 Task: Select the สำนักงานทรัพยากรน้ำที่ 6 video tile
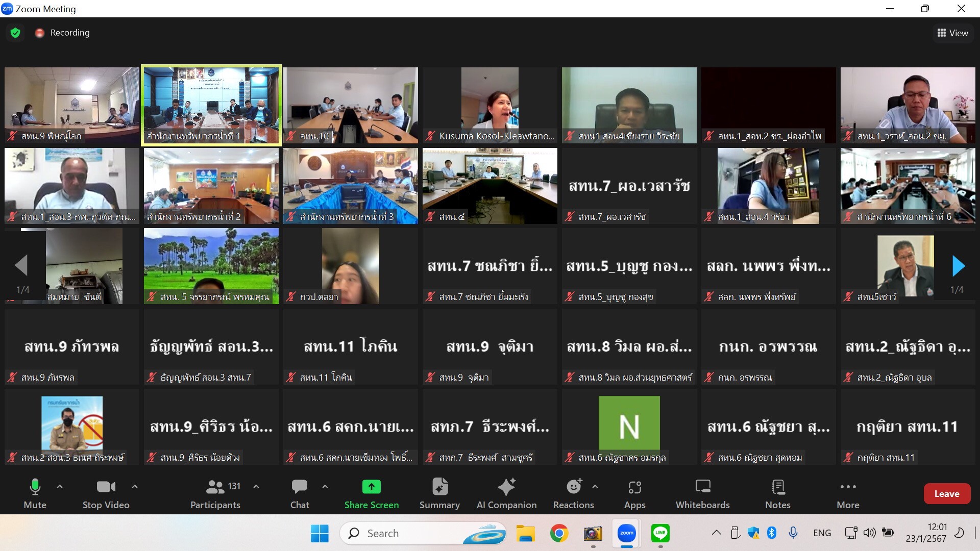click(908, 186)
